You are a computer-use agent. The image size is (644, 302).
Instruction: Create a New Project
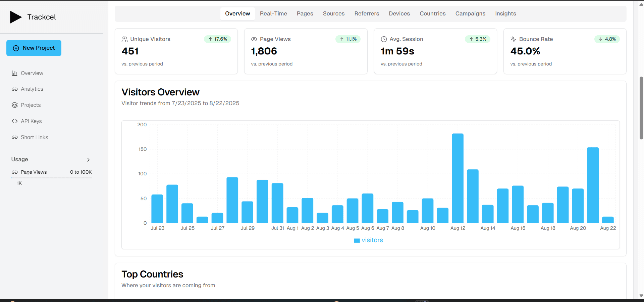34,48
